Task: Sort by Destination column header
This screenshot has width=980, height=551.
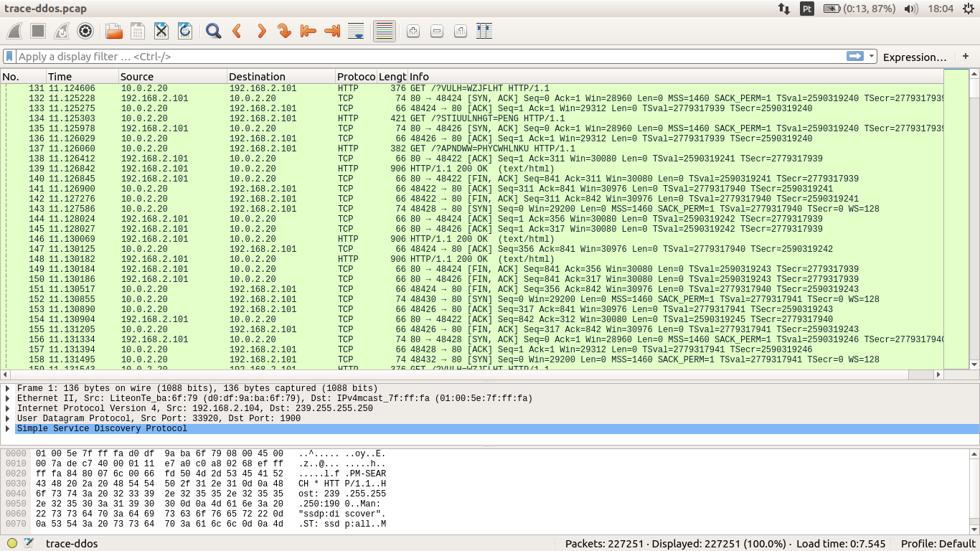Action: point(281,77)
